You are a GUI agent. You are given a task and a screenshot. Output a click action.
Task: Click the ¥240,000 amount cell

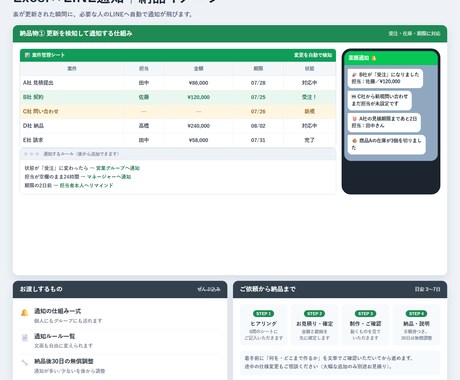coord(199,126)
